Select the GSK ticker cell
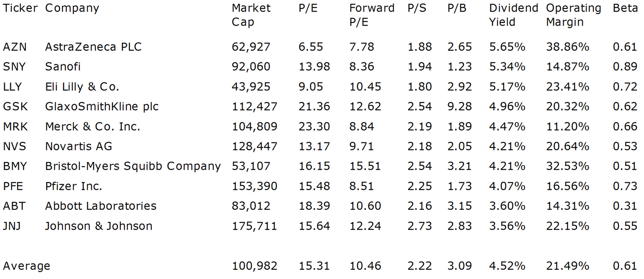This screenshot has width=644, height=279. point(15,107)
